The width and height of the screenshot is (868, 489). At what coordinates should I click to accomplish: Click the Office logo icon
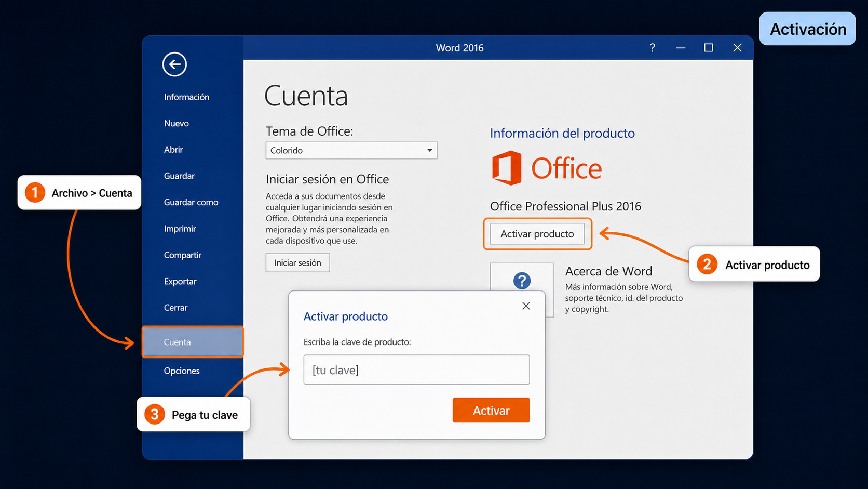(x=507, y=168)
